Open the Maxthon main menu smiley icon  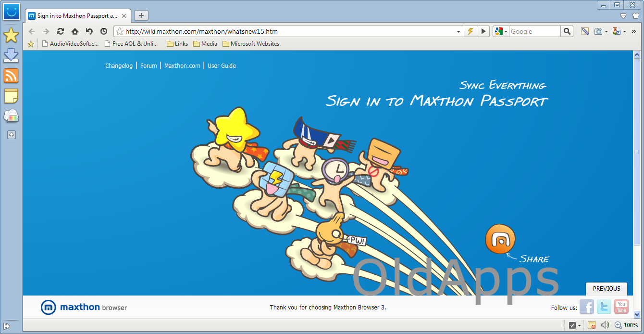pyautogui.click(x=11, y=12)
